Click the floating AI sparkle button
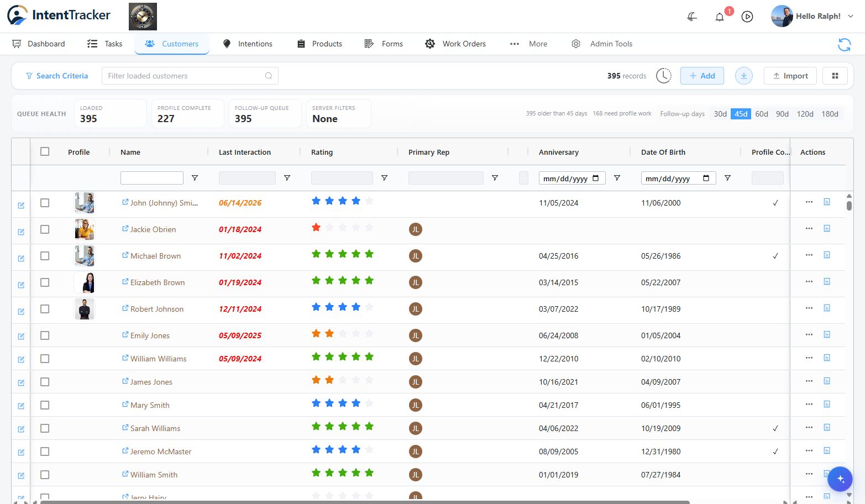 tap(840, 479)
